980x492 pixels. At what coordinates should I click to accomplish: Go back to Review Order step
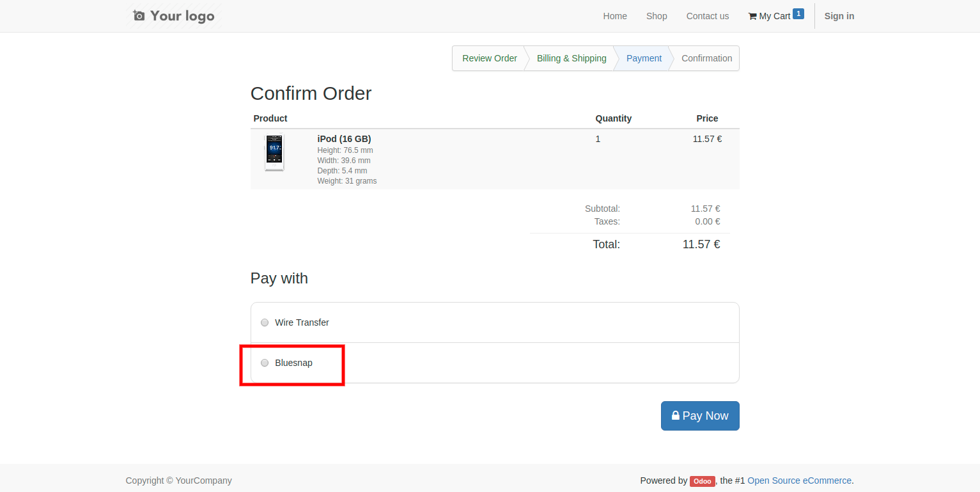[x=490, y=58]
